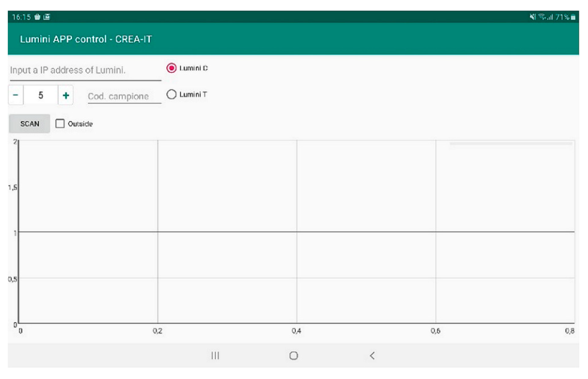Tap the shopping bag notification icon
Viewport: 588px width, 379px height.
37,17
